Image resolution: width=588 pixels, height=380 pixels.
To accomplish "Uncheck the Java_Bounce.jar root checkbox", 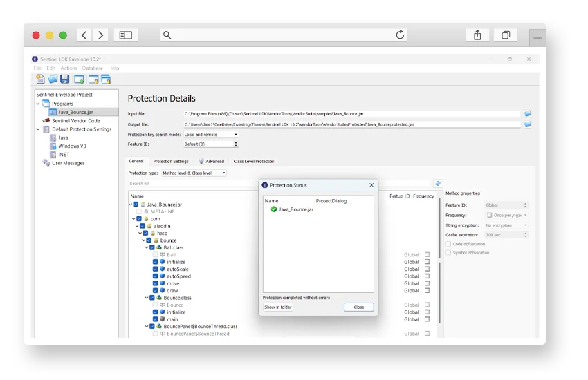I will tap(136, 205).
